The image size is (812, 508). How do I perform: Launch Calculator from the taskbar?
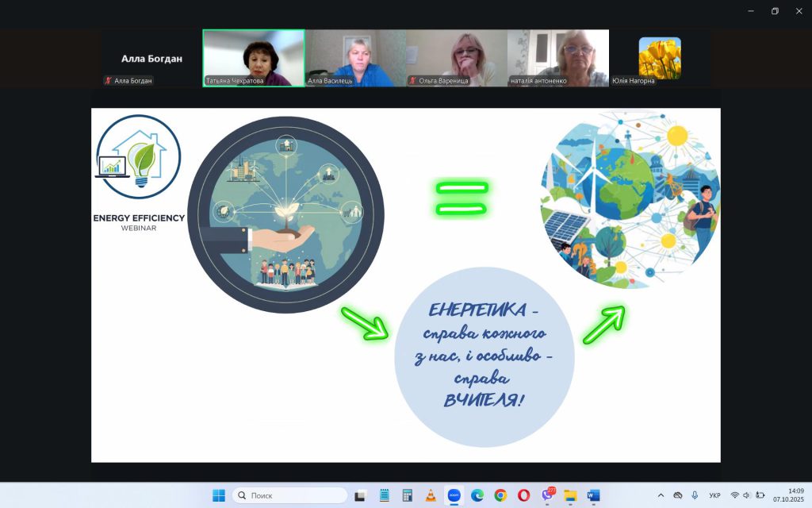[x=407, y=495]
